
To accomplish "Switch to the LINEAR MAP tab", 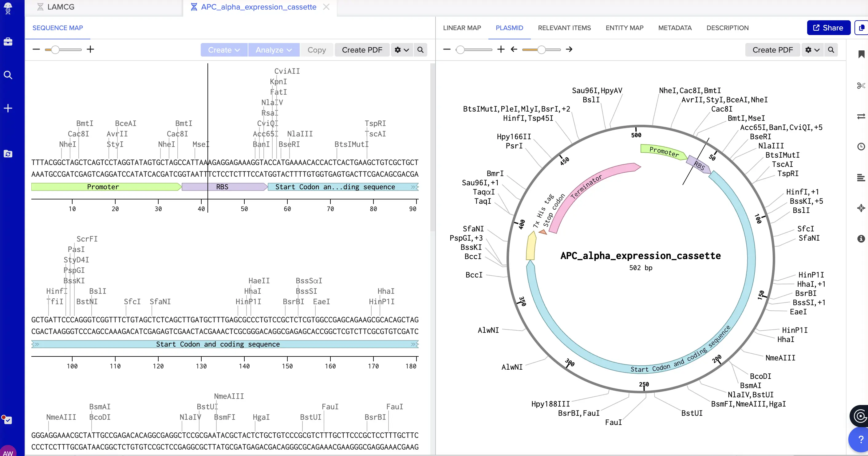I will 462,28.
